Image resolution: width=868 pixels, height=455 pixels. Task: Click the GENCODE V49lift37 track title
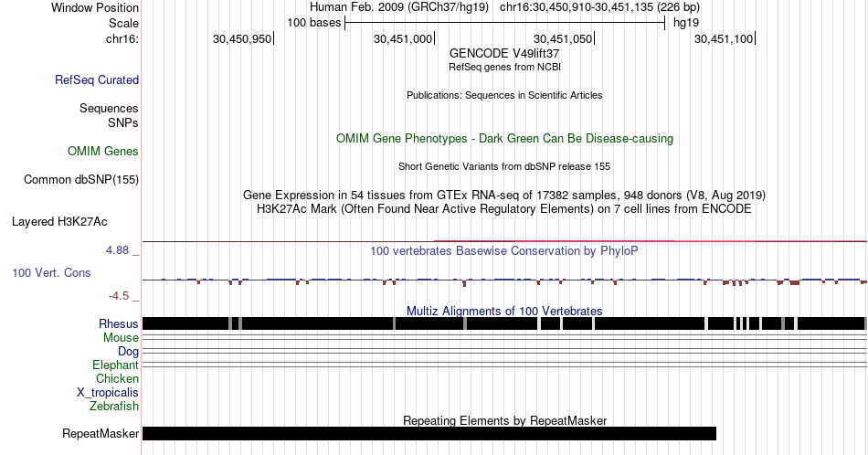504,54
